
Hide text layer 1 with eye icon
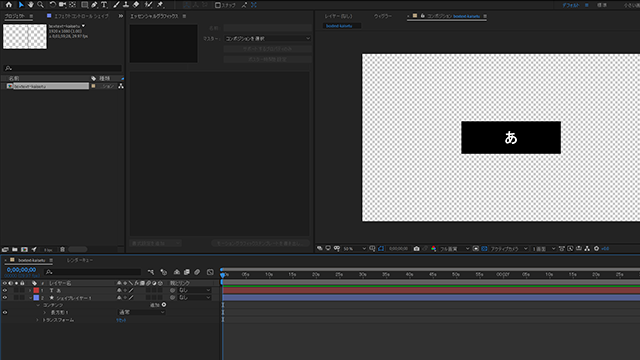(x=5, y=290)
